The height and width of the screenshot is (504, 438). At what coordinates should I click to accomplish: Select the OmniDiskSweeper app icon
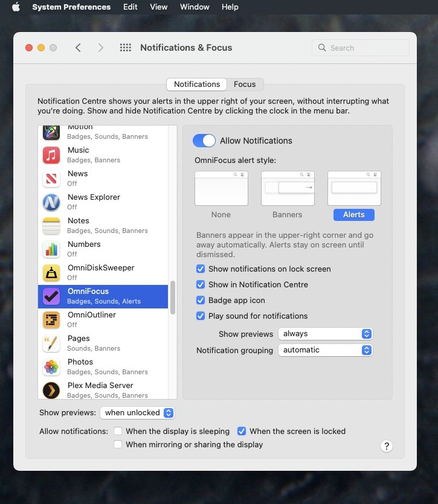click(x=51, y=273)
